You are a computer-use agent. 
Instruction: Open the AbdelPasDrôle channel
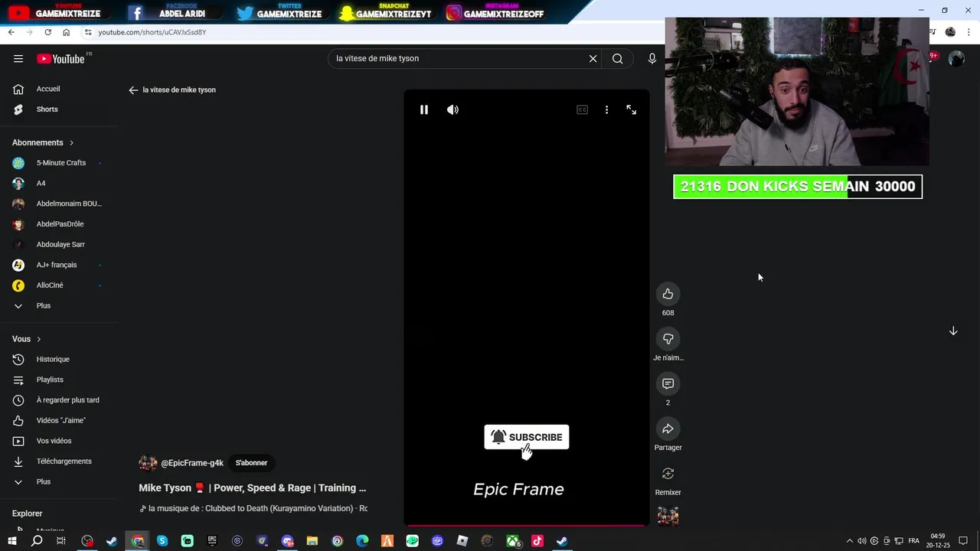pyautogui.click(x=59, y=224)
